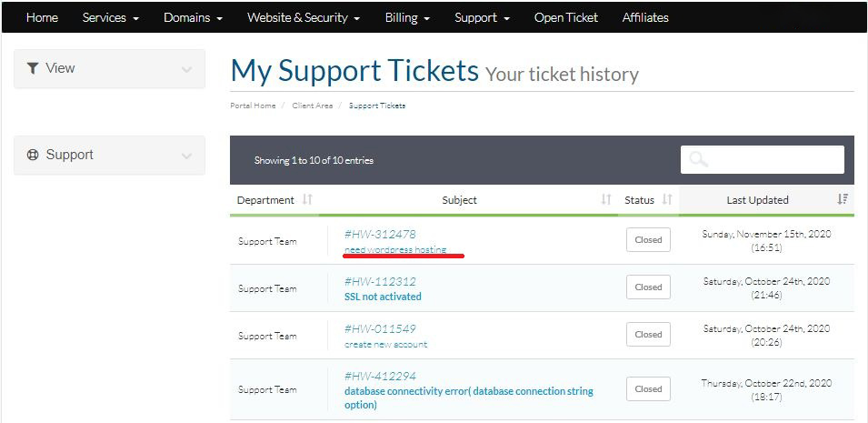This screenshot has height=423, width=868.
Task: Open the Services dropdown menu
Action: (x=110, y=17)
